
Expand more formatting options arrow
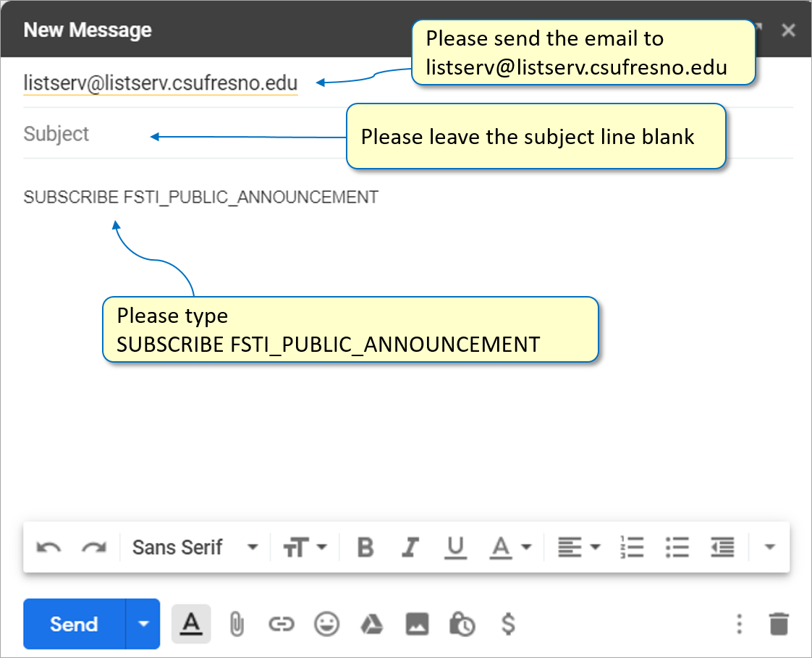click(769, 547)
